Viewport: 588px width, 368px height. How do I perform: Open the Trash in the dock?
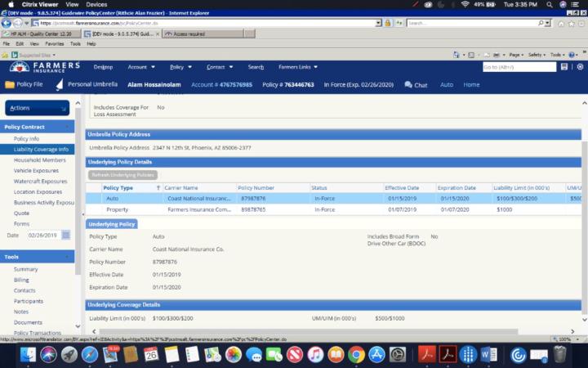pos(560,354)
